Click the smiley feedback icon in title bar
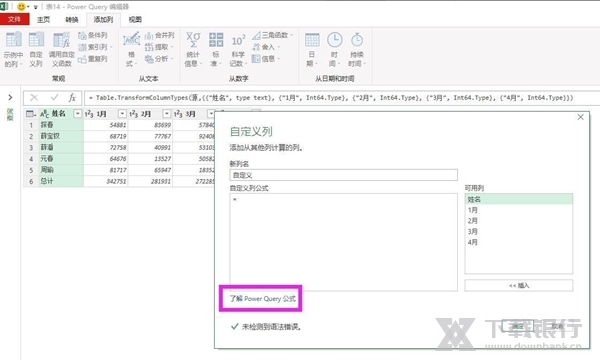The image size is (600, 360). click(x=21, y=7)
